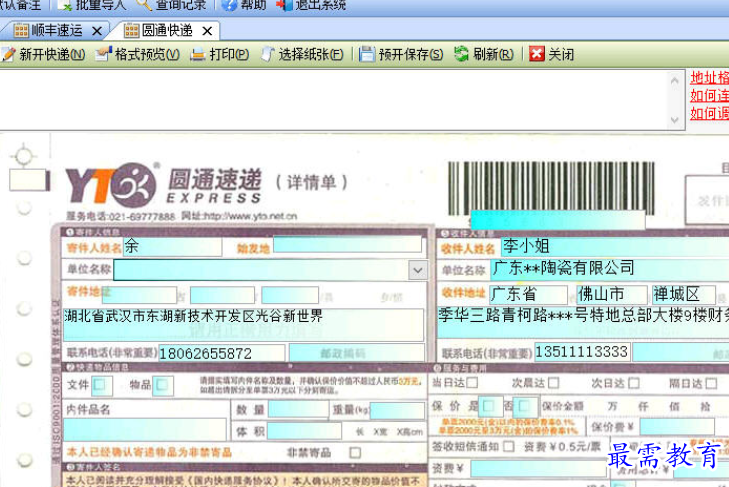Click the 帮助 help icon

[x=229, y=5]
